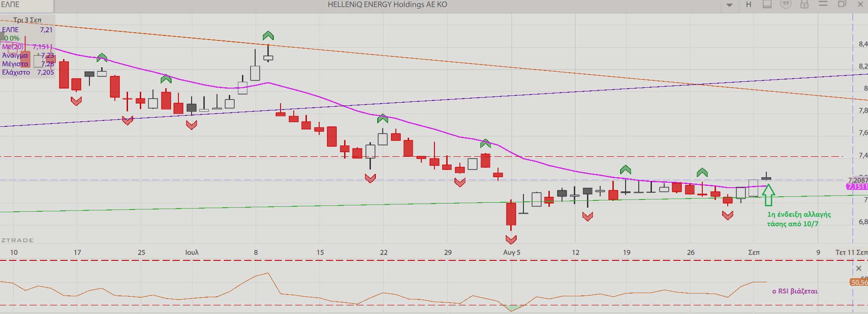Click the magenta 7,1511 moving average tag
Viewport: 868px width, 314px height.
coord(858,187)
